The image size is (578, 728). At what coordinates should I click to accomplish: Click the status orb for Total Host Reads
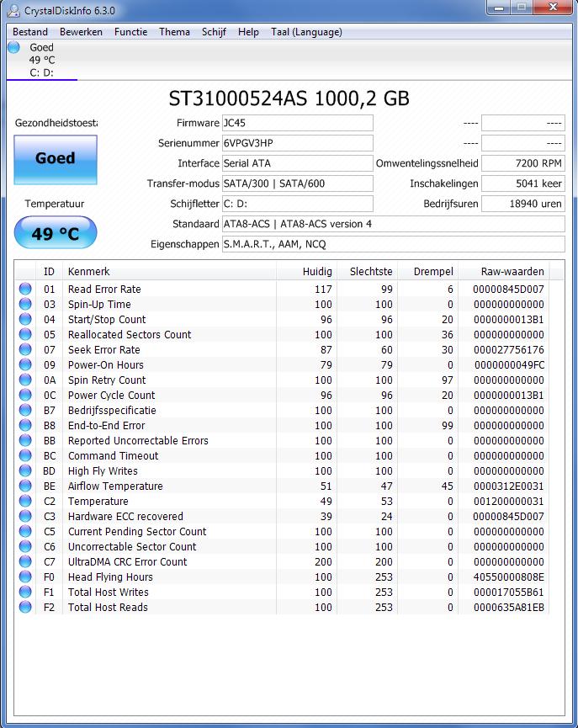click(x=25, y=607)
